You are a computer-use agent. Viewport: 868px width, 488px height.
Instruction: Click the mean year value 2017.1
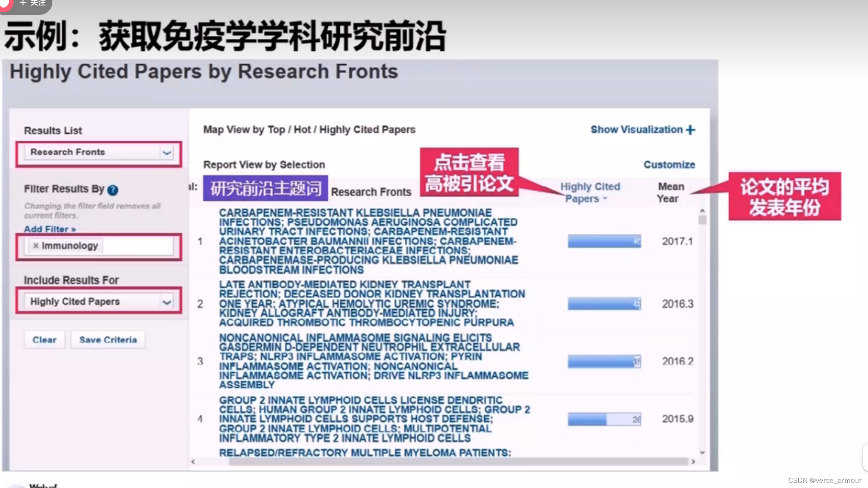pos(678,241)
